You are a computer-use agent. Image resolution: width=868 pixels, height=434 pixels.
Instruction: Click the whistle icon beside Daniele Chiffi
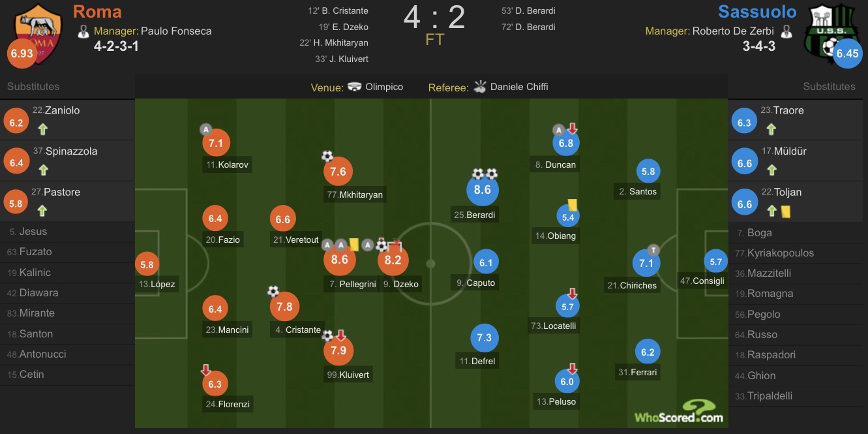(x=480, y=87)
